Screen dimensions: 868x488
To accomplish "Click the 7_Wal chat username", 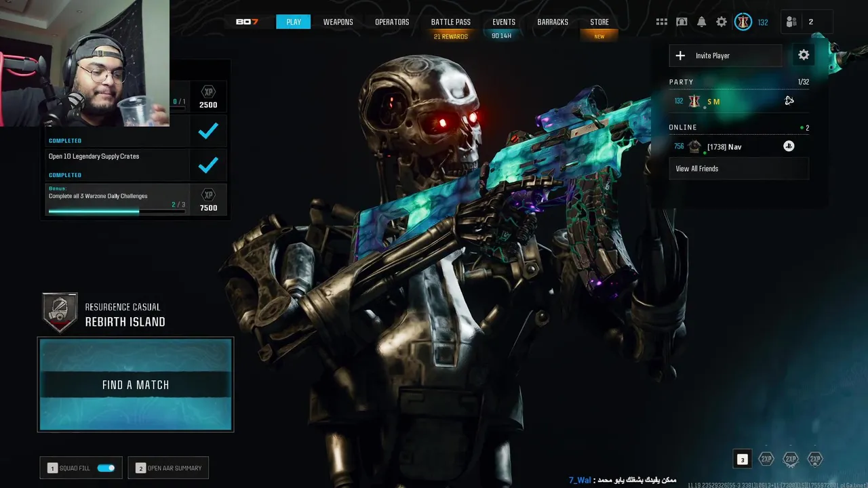I will click(x=580, y=480).
